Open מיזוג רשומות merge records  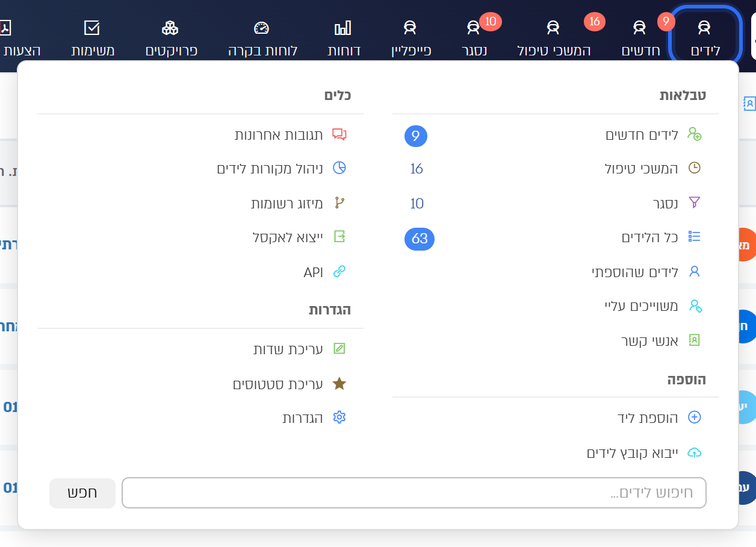[287, 204]
